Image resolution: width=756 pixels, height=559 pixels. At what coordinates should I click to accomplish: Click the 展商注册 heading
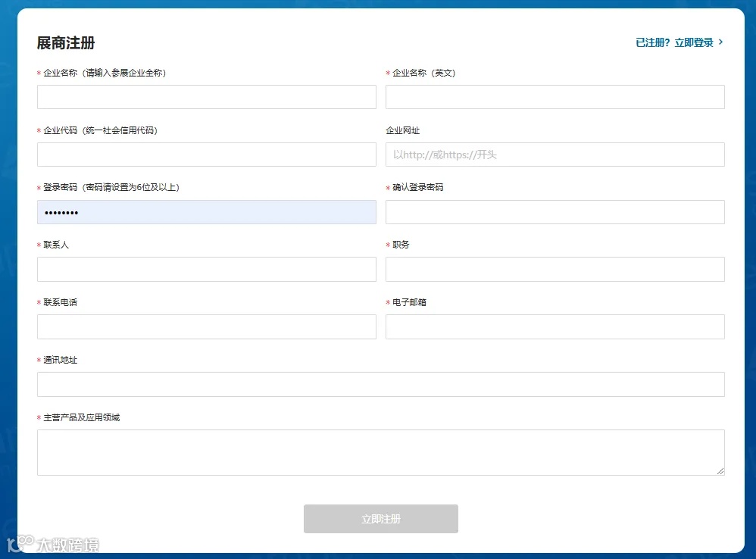66,43
